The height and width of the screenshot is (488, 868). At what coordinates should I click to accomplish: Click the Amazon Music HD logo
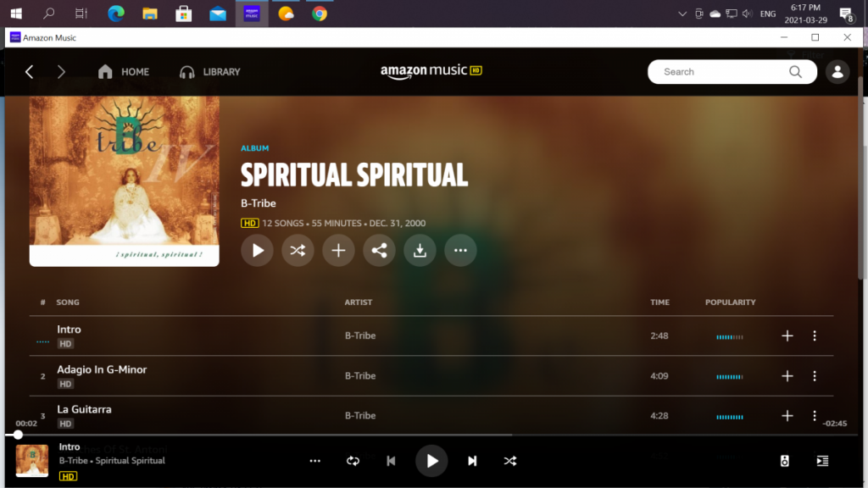pos(431,71)
